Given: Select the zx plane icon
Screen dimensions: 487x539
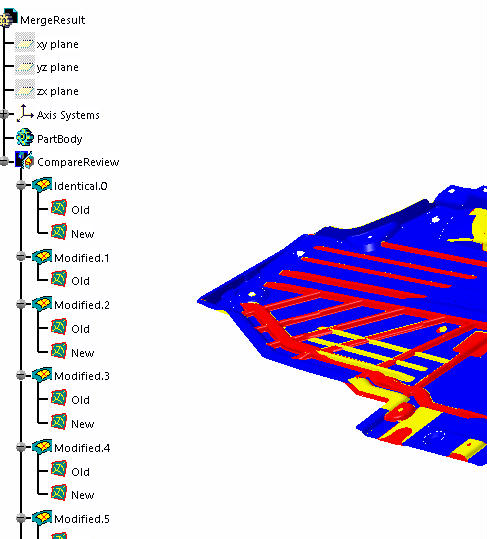Looking at the screenshot, I should tap(25, 90).
